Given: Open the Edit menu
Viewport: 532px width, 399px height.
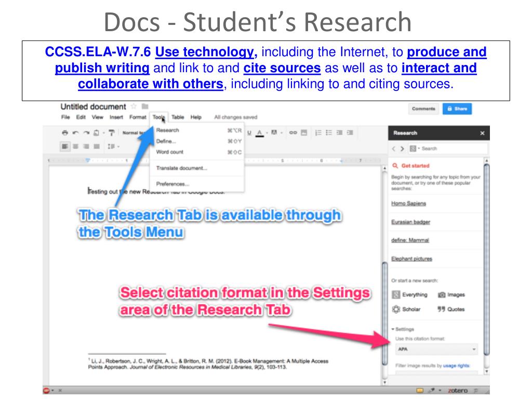Looking at the screenshot, I should tap(81, 117).
